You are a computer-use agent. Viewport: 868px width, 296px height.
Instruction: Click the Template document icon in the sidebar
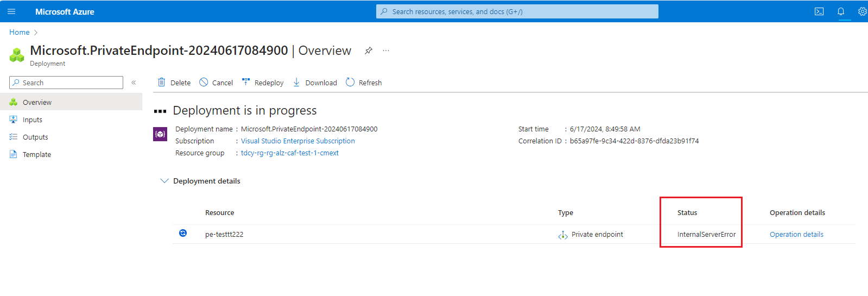(x=14, y=154)
